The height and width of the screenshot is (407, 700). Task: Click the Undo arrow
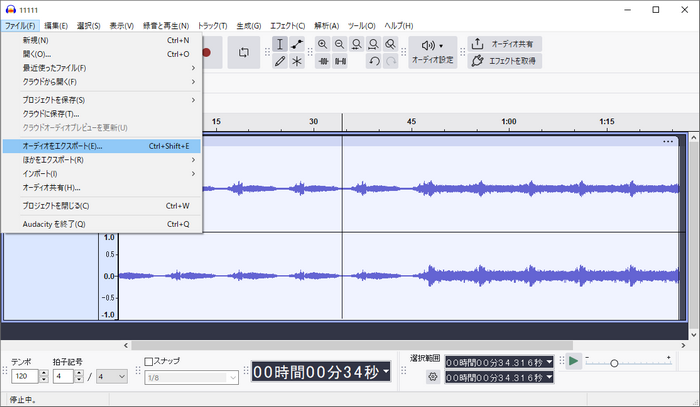click(374, 61)
